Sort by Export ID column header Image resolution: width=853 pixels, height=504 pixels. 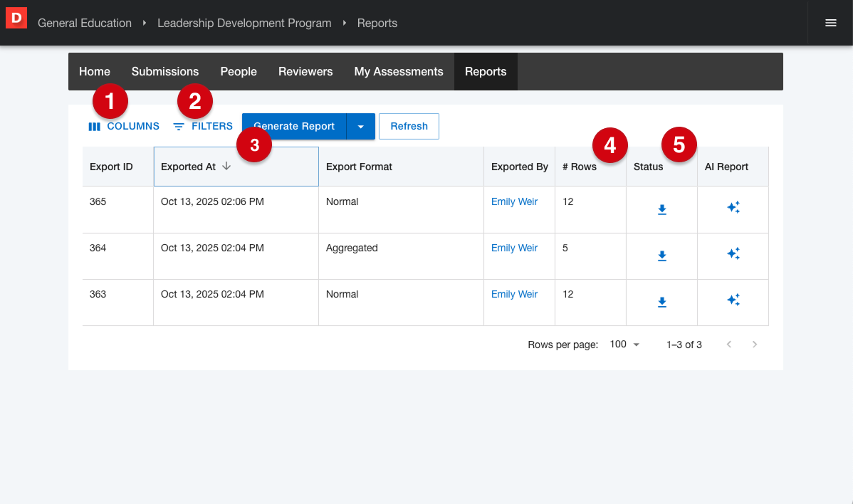[118, 167]
